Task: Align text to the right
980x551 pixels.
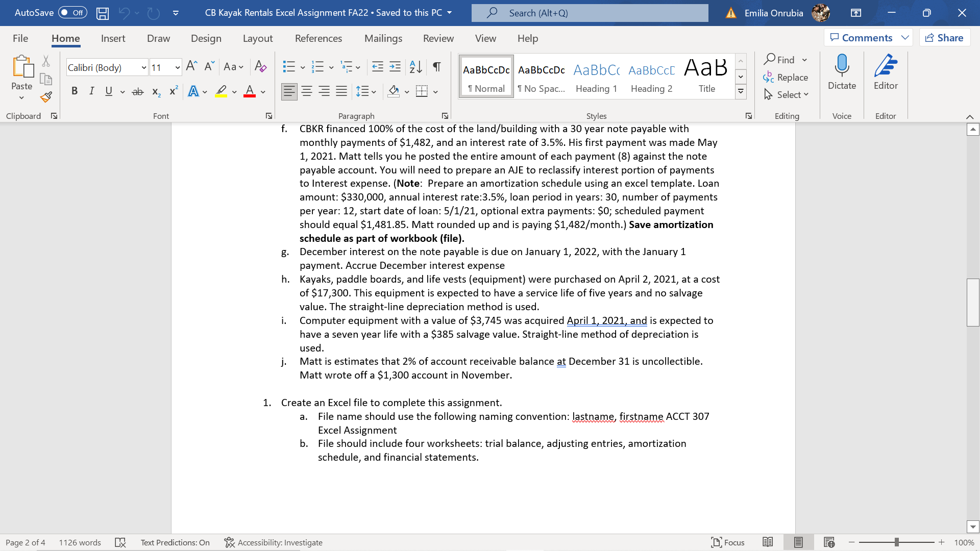Action: click(324, 91)
